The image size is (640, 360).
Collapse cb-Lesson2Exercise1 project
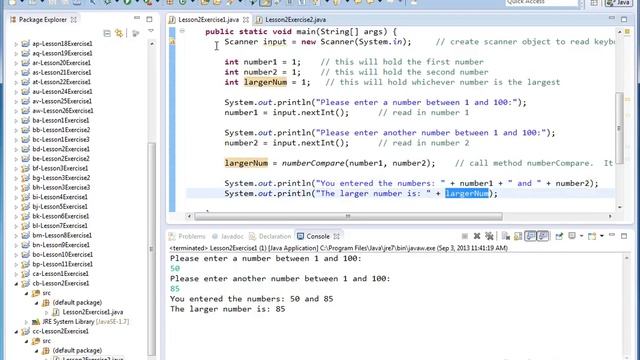(x=16, y=284)
